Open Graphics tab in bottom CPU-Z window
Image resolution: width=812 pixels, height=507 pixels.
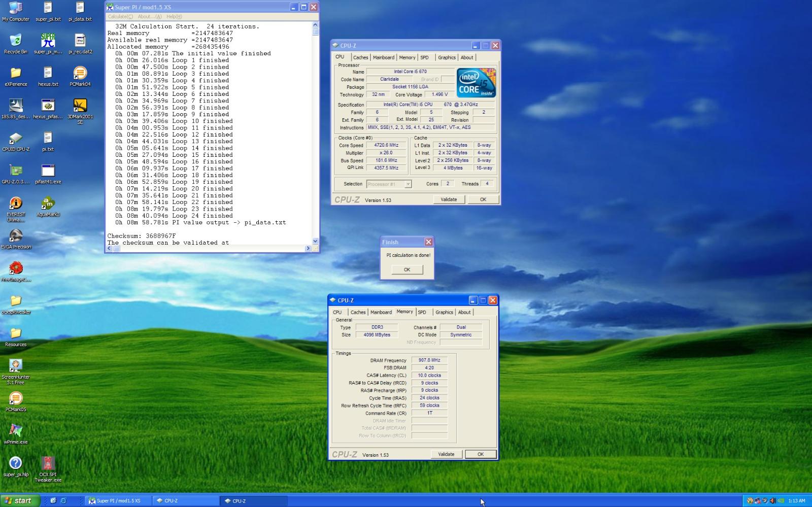pyautogui.click(x=444, y=312)
